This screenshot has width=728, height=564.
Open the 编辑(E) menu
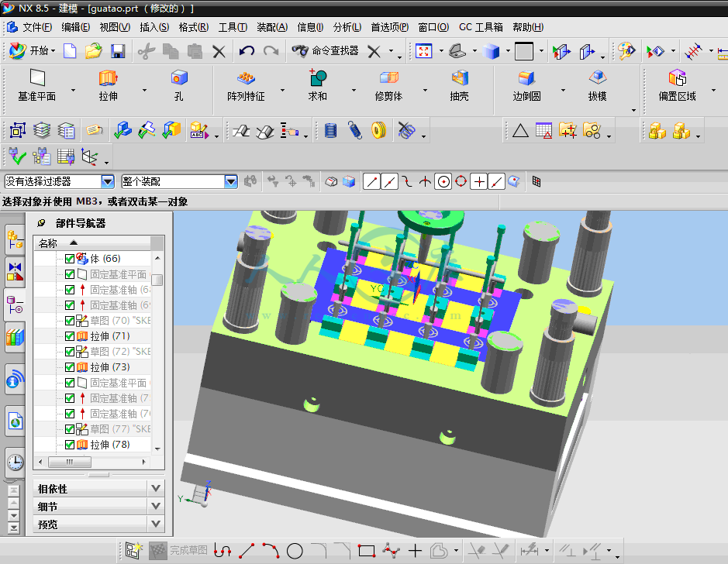76,27
